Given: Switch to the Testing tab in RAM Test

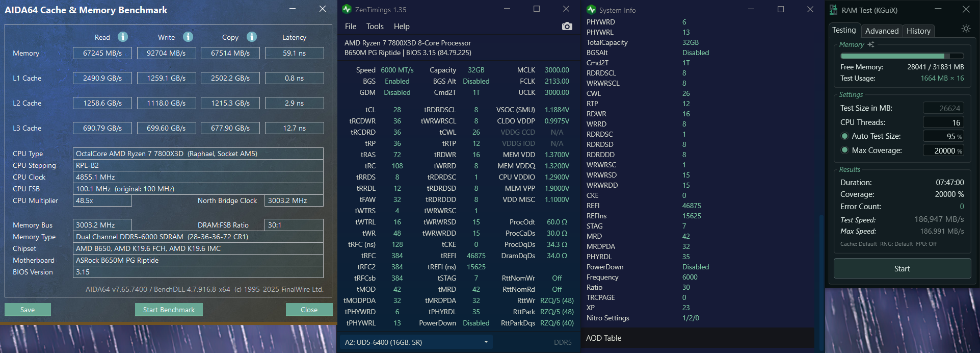Looking at the screenshot, I should pyautogui.click(x=844, y=30).
